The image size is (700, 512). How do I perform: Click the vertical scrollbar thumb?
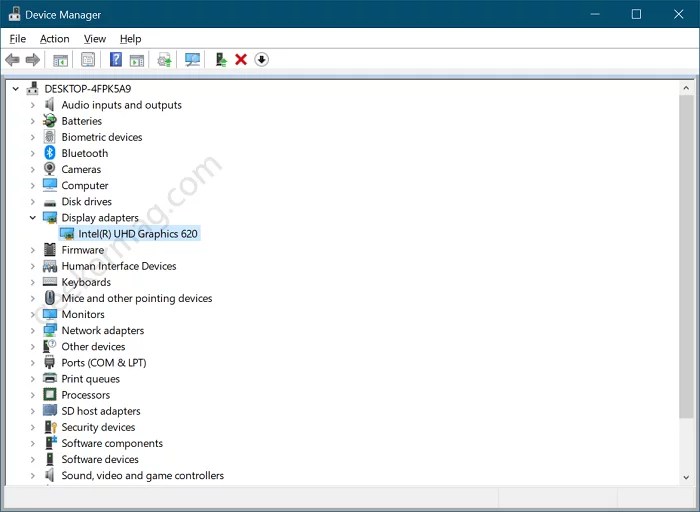click(686, 257)
